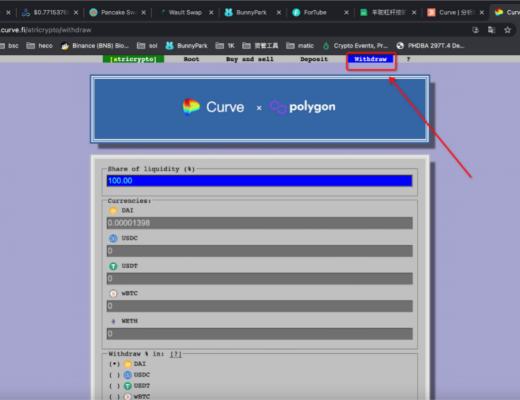
Task: Click the DAI amount field
Action: (259, 223)
